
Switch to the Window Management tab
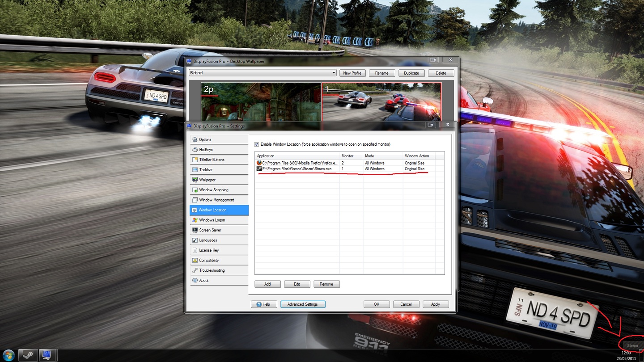pyautogui.click(x=219, y=200)
